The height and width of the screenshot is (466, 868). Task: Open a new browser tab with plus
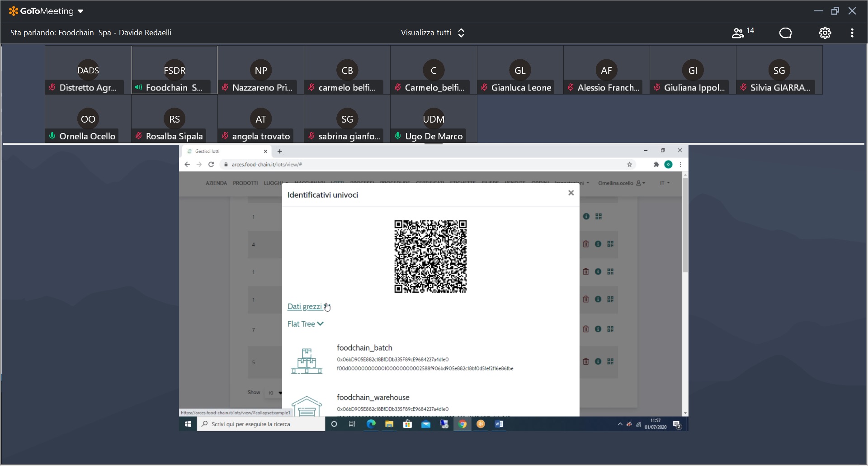[x=280, y=152]
